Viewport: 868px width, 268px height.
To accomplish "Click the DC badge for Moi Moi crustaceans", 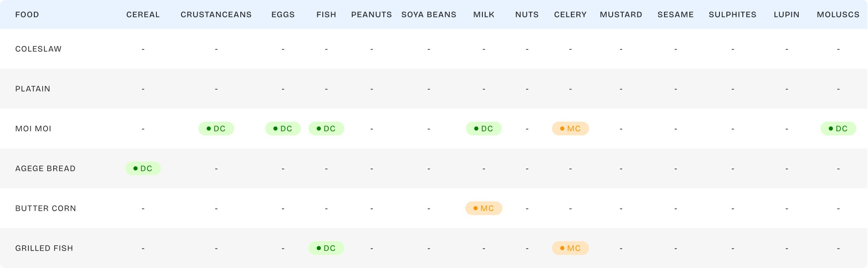I will [x=216, y=129].
